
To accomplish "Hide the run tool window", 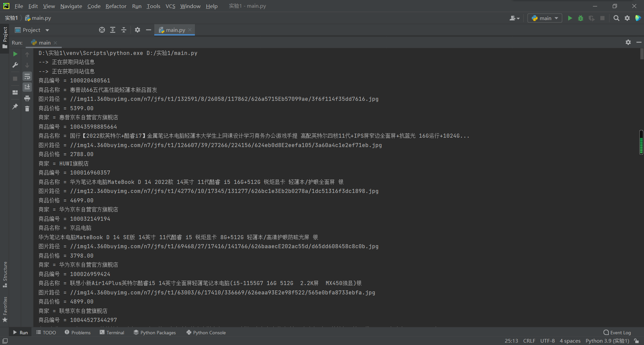I will click(639, 42).
